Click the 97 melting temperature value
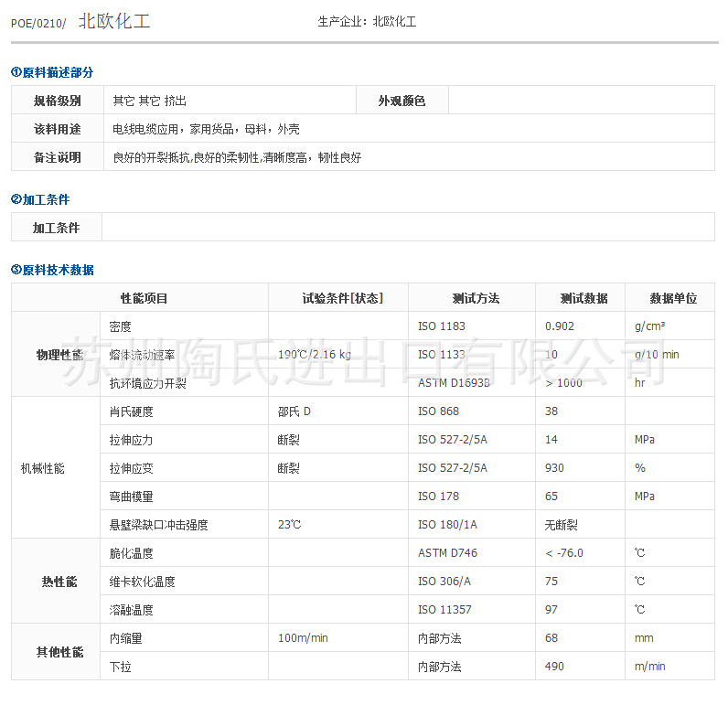 (551, 609)
